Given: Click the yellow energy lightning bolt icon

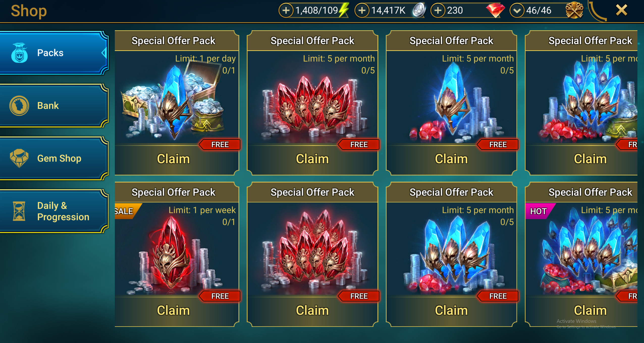Looking at the screenshot, I should pyautogui.click(x=344, y=10).
